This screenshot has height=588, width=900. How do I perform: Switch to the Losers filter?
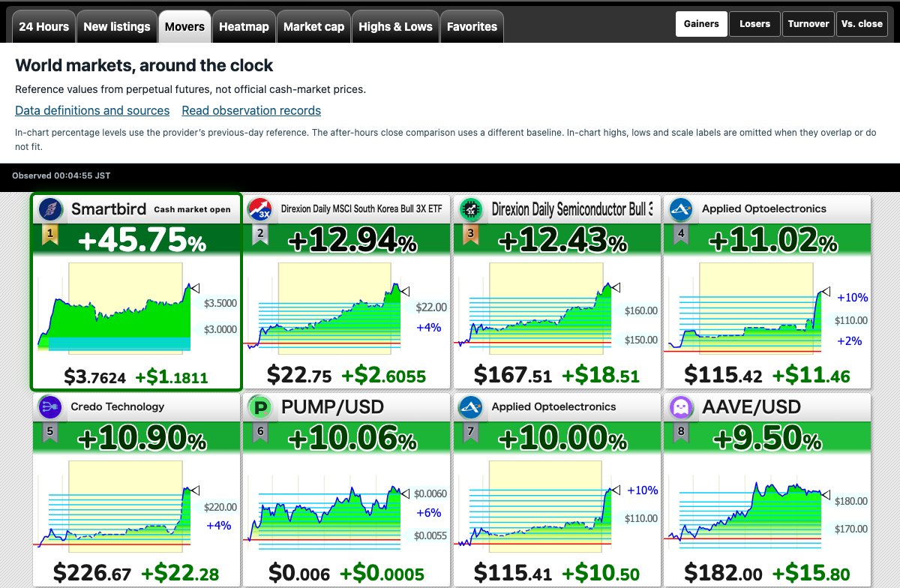(x=754, y=24)
